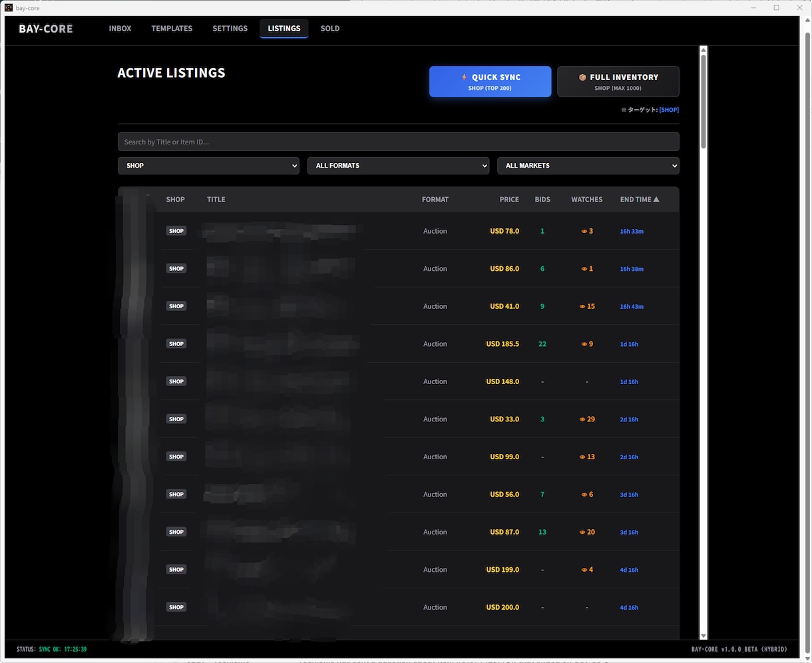Click the eye icon in the USD 87.0 row
This screenshot has width=812, height=663.
coord(582,533)
